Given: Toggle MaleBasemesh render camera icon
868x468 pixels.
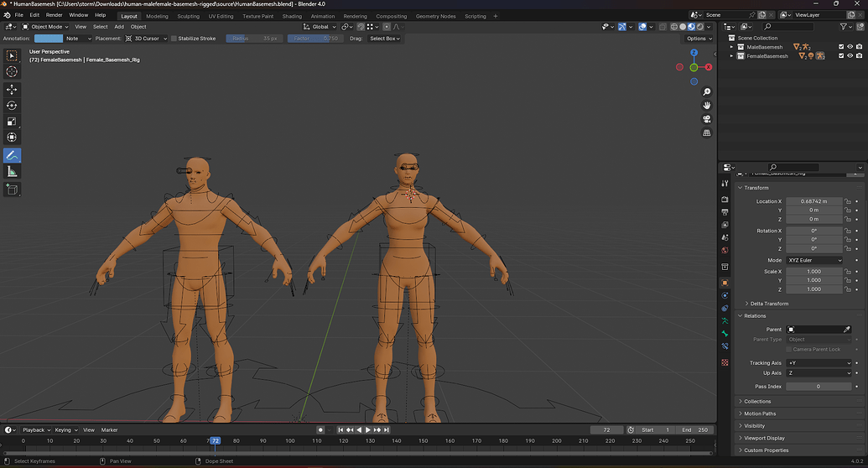Looking at the screenshot, I should [x=859, y=47].
